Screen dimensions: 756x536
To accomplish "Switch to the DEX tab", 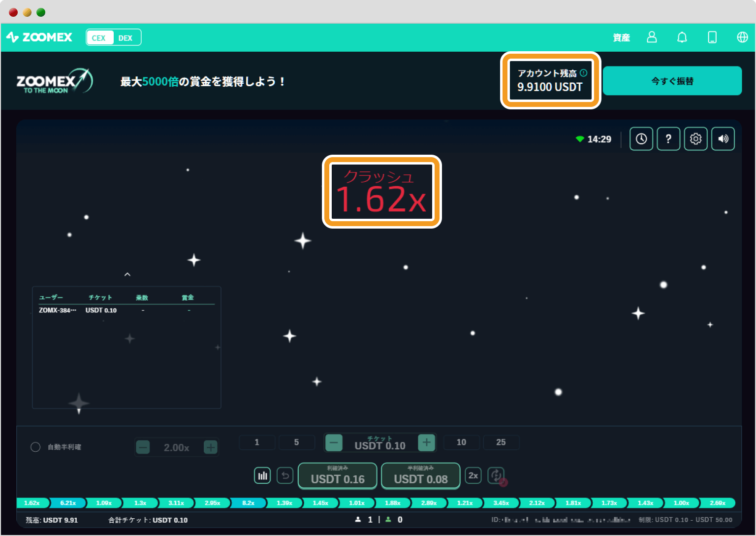I will (126, 37).
